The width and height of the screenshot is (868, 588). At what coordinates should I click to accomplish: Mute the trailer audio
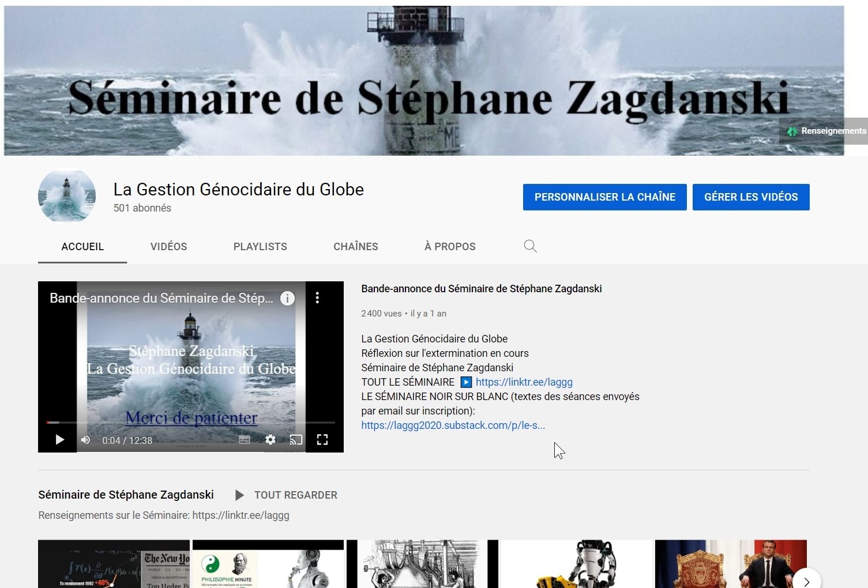(85, 439)
